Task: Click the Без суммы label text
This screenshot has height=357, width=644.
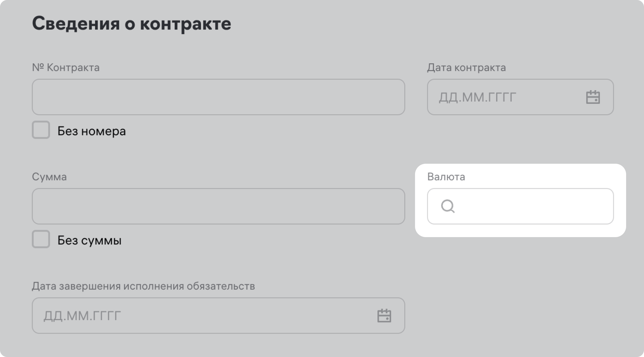Action: point(89,240)
